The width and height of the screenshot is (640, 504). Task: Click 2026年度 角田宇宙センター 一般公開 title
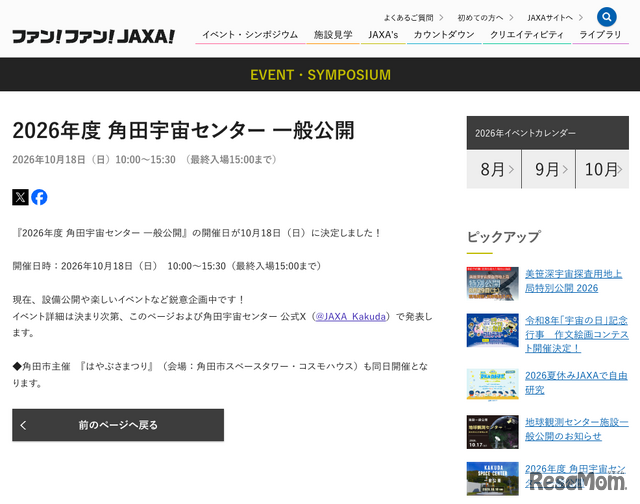183,130
